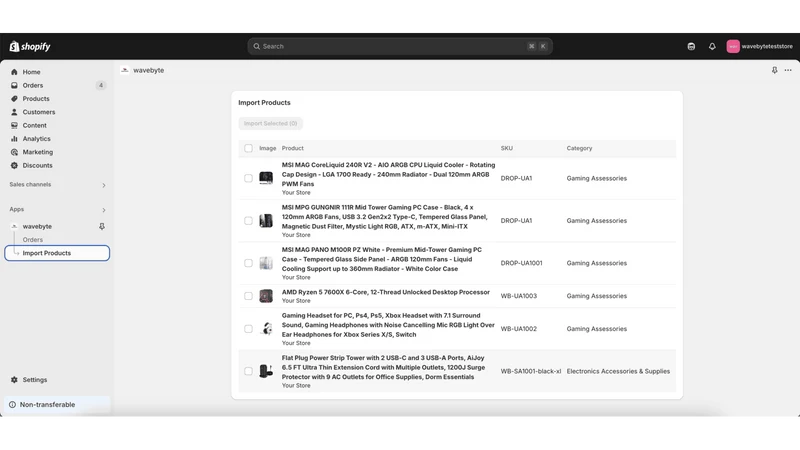
Task: Click the SKU column header
Action: [x=507, y=148]
